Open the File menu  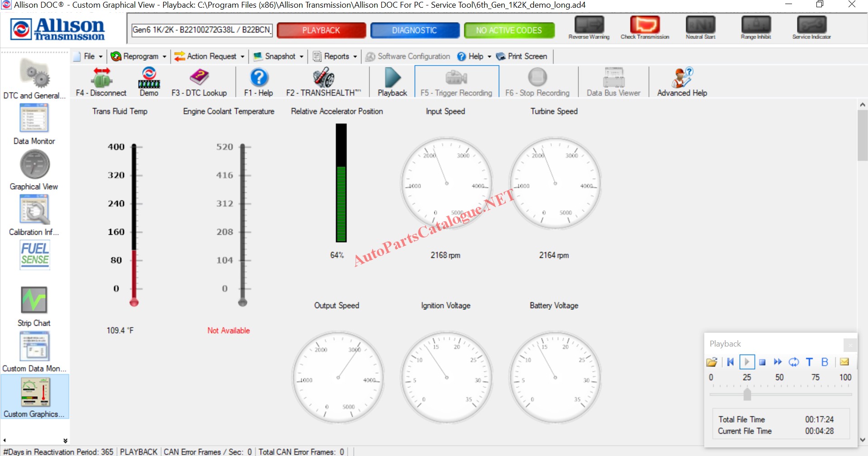click(89, 56)
